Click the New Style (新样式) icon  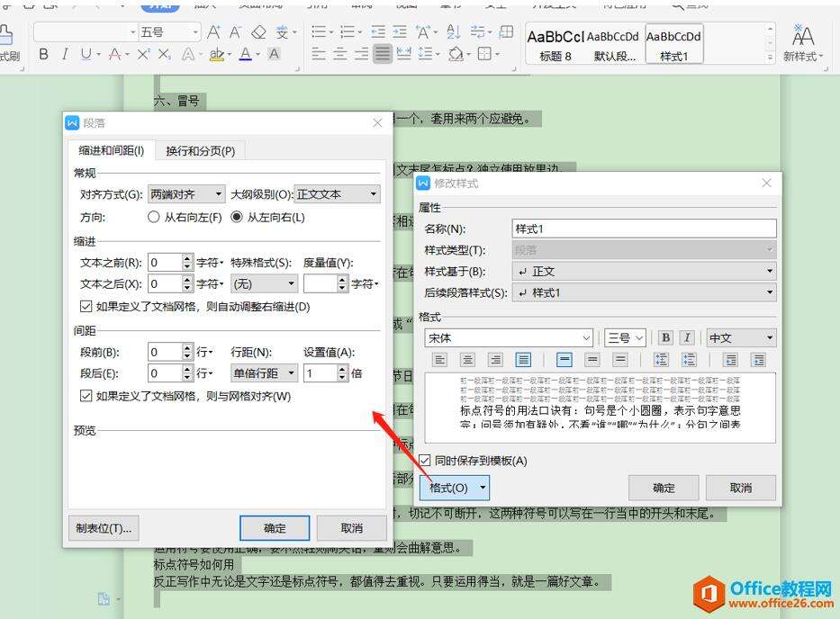click(x=801, y=42)
